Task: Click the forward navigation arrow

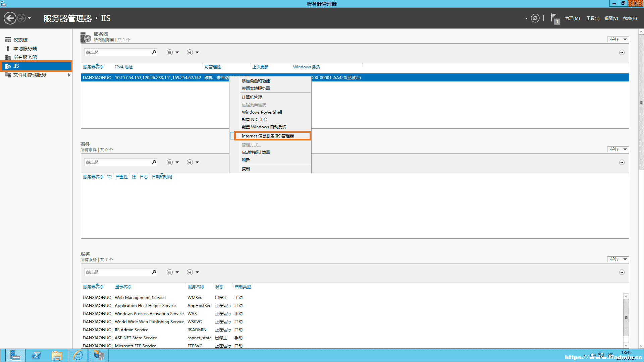Action: (21, 18)
